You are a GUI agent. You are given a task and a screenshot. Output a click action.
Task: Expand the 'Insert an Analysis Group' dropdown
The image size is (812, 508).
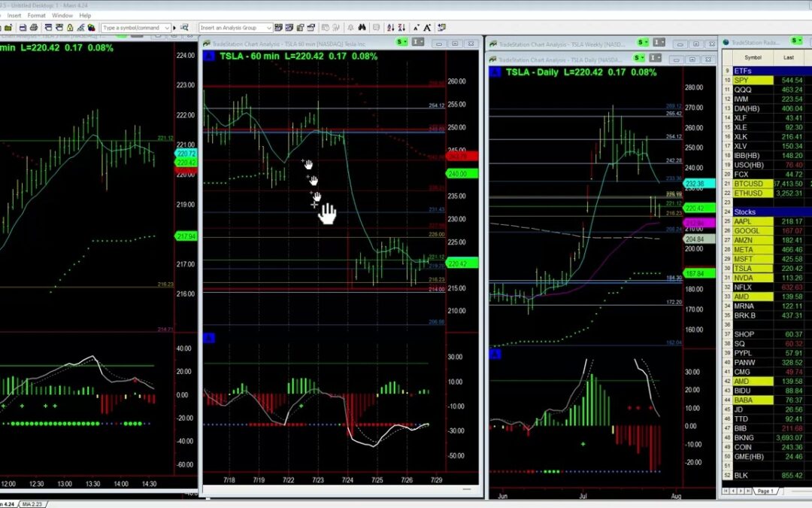coord(269,28)
